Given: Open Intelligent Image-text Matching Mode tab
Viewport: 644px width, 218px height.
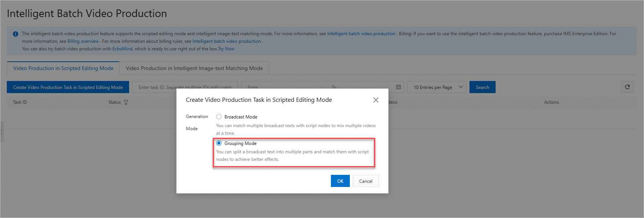Looking at the screenshot, I should click(x=194, y=68).
